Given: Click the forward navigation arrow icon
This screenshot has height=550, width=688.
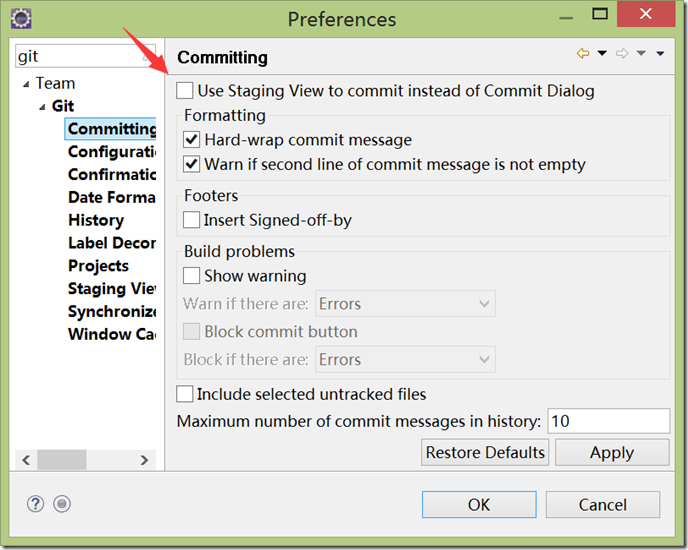Looking at the screenshot, I should [622, 54].
